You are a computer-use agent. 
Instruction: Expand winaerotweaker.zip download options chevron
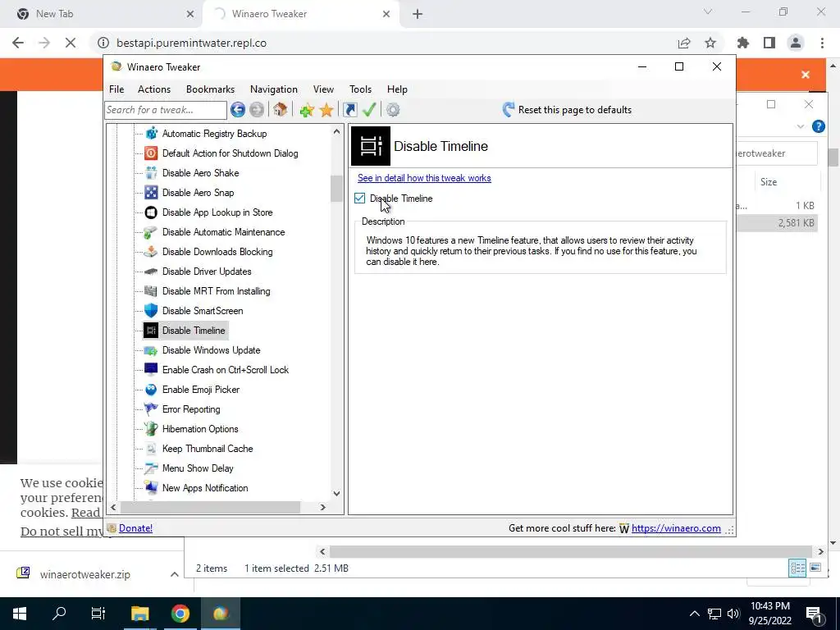[174, 574]
